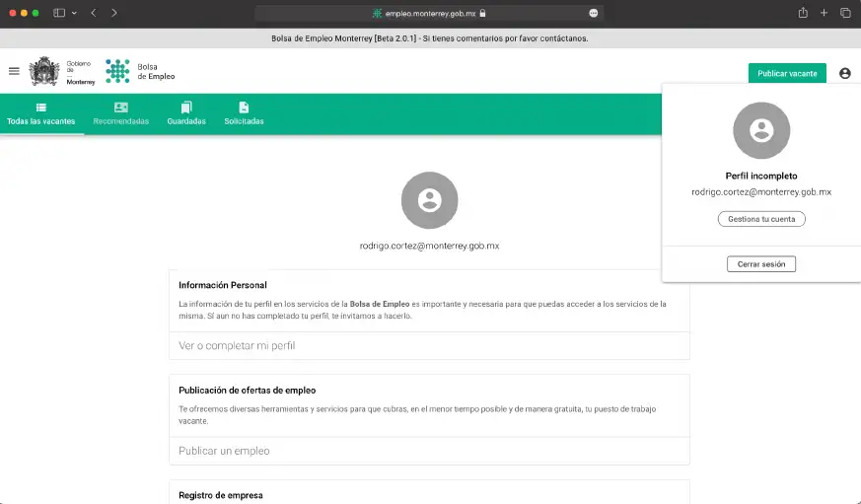This screenshot has height=504, width=861.
Task: Click the account profile icon in header
Action: click(x=844, y=73)
